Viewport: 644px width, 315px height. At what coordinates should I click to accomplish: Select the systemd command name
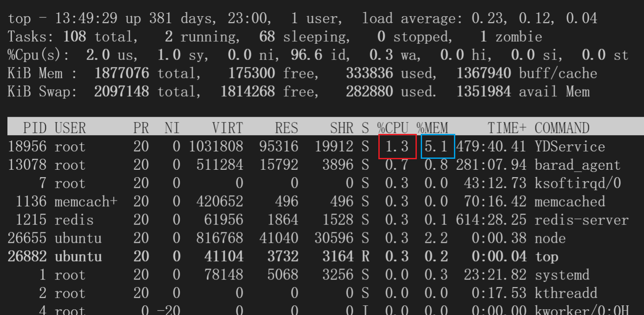[x=562, y=275]
